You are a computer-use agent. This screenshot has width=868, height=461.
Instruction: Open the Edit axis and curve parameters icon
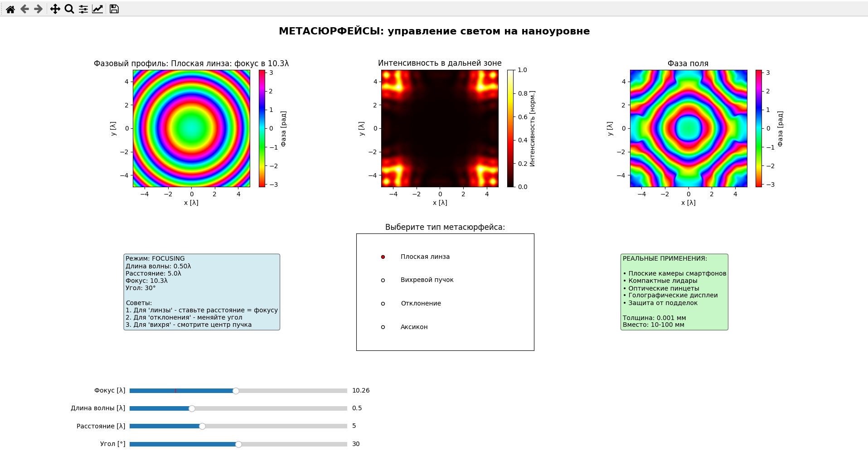tap(97, 9)
